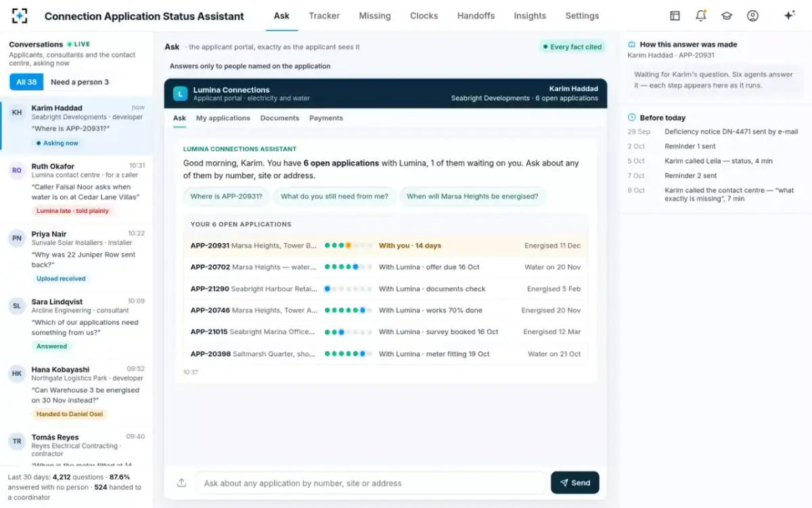Click the icon beside How this answer was made
This screenshot has height=508, width=812.
631,44
